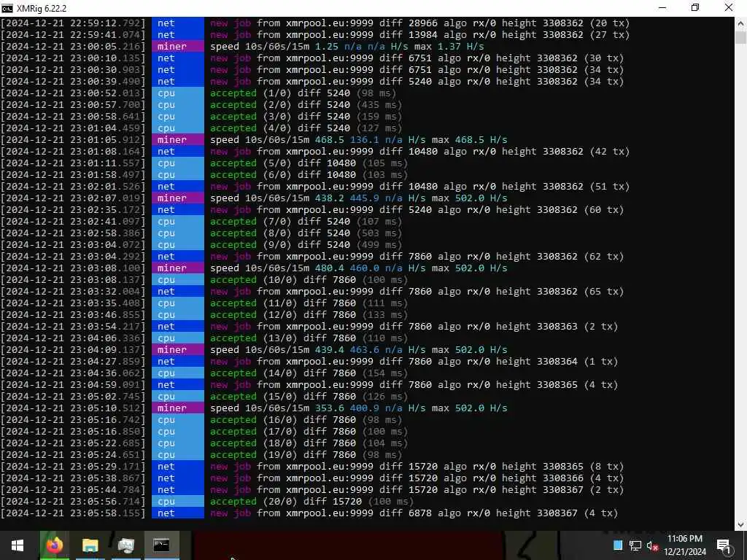Click the 'accepted (4/0) diff 5240' line
This screenshot has height=560, width=747.
tap(201, 128)
